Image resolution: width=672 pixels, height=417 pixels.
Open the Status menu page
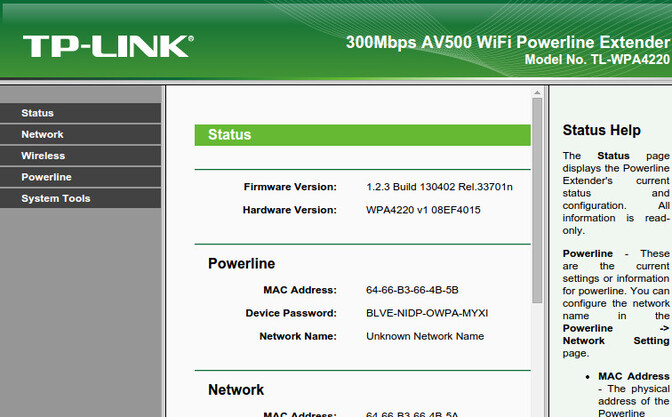38,113
